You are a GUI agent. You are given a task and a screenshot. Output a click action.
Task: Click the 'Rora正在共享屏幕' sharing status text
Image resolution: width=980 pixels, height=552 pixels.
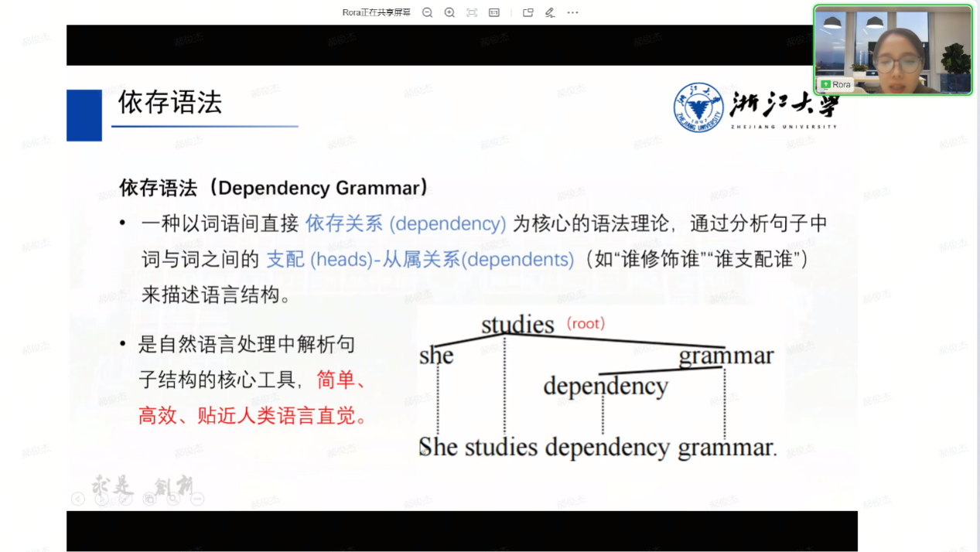[x=376, y=12]
